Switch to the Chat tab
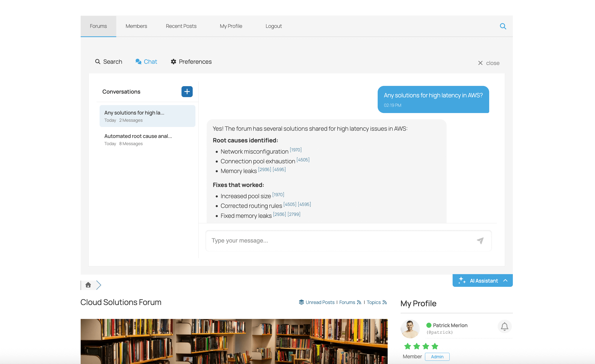This screenshot has height=364, width=595. [146, 61]
